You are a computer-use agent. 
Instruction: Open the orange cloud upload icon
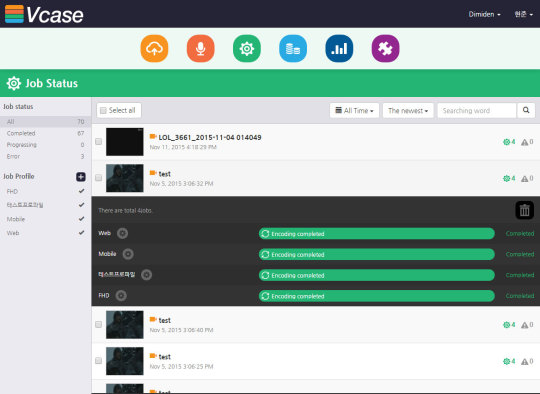[x=154, y=49]
